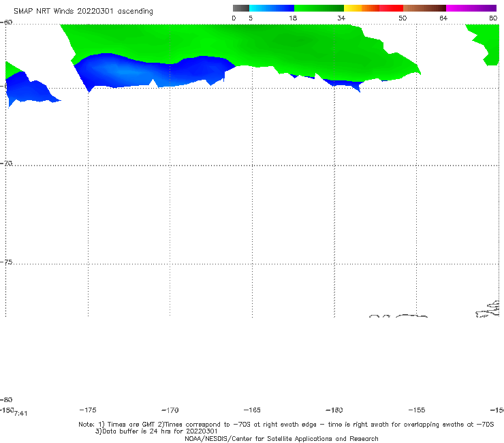Click the color bar label '34'
504x443 pixels.
(341, 18)
